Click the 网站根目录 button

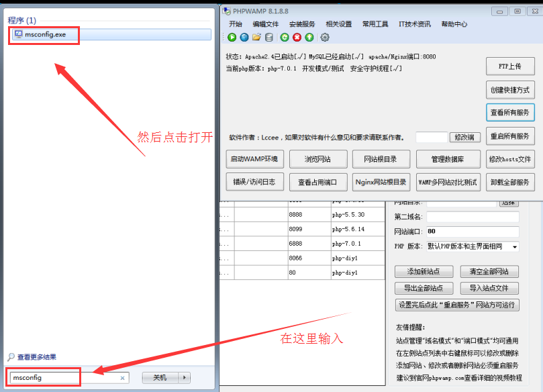pos(381,159)
